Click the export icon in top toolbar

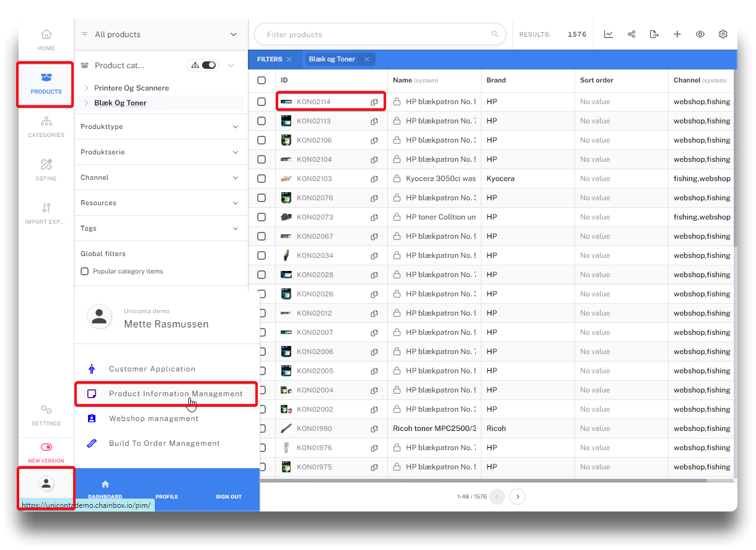pyautogui.click(x=654, y=35)
